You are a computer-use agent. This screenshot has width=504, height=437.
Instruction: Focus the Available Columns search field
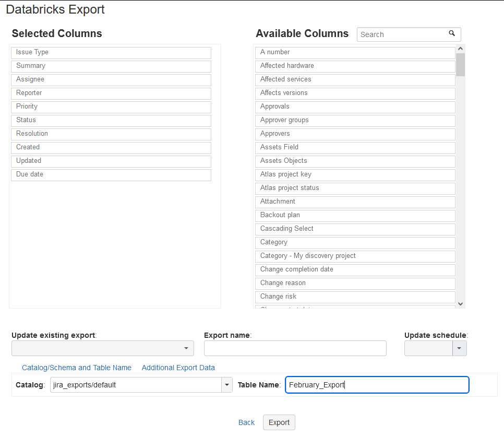point(409,34)
